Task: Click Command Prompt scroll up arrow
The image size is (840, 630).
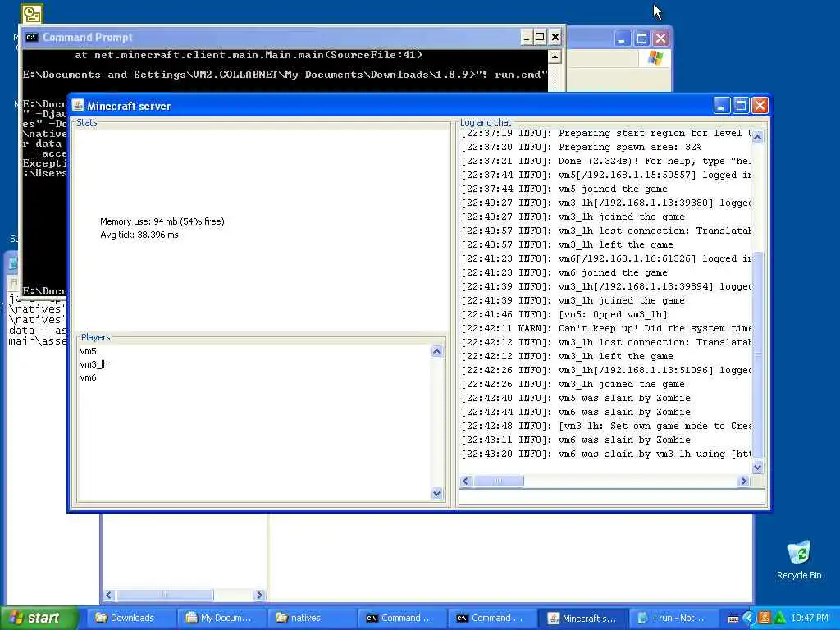Action: click(x=555, y=57)
